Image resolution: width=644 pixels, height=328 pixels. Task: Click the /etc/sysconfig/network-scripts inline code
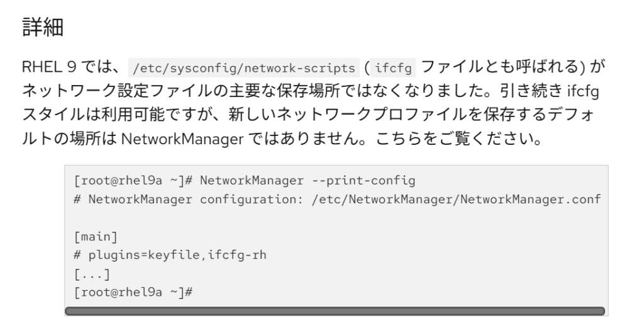coord(243,66)
